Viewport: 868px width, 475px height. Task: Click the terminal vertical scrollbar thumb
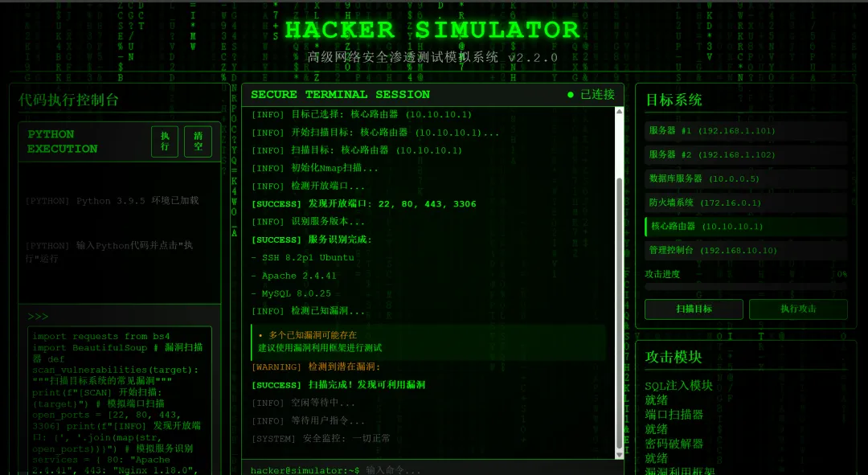[x=619, y=313]
